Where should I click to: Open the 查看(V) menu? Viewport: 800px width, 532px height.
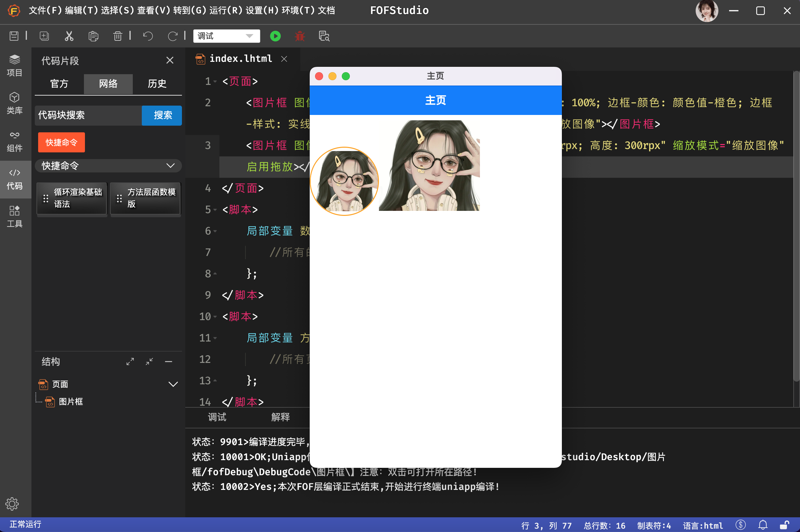(x=154, y=10)
